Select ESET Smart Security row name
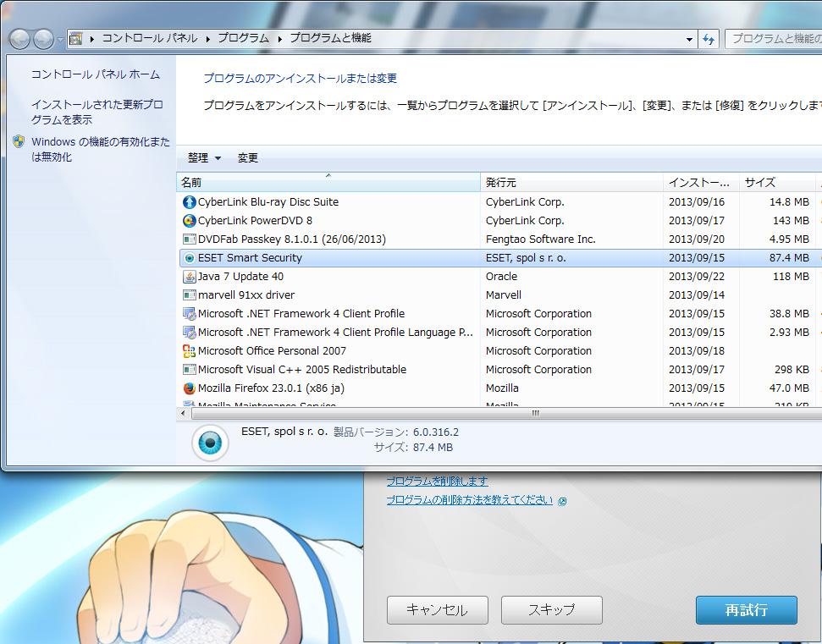The width and height of the screenshot is (822, 644). [x=250, y=258]
